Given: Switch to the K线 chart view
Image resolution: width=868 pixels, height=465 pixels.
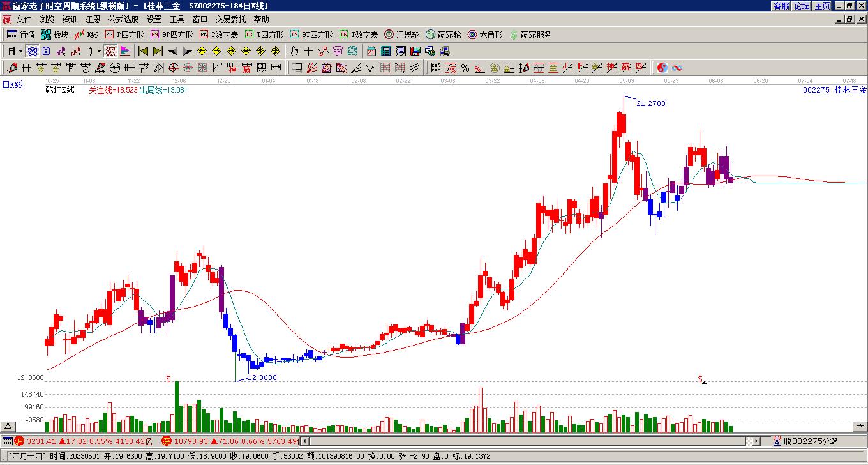Looking at the screenshot, I should click(87, 34).
